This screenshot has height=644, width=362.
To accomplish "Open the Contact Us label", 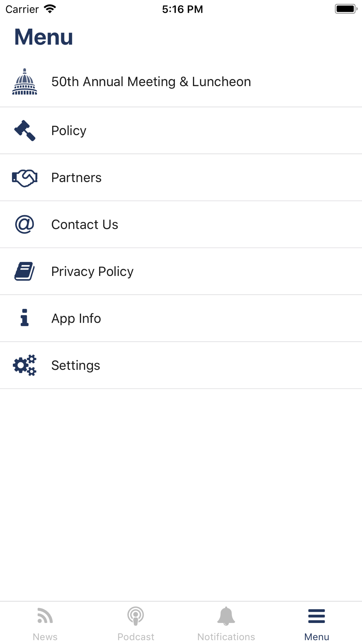I will (x=85, y=225).
